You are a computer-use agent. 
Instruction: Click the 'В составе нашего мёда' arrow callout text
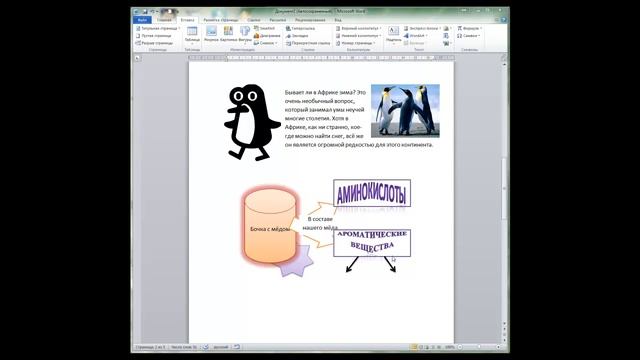(320, 224)
